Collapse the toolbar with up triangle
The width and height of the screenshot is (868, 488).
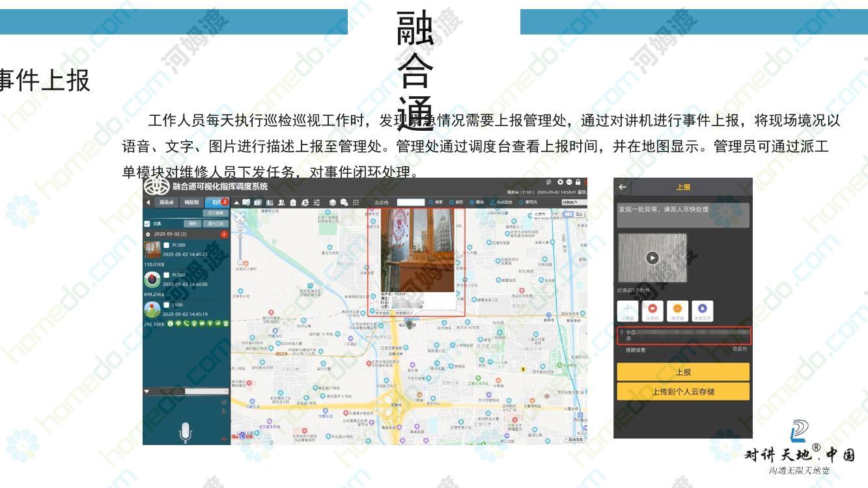(x=236, y=202)
